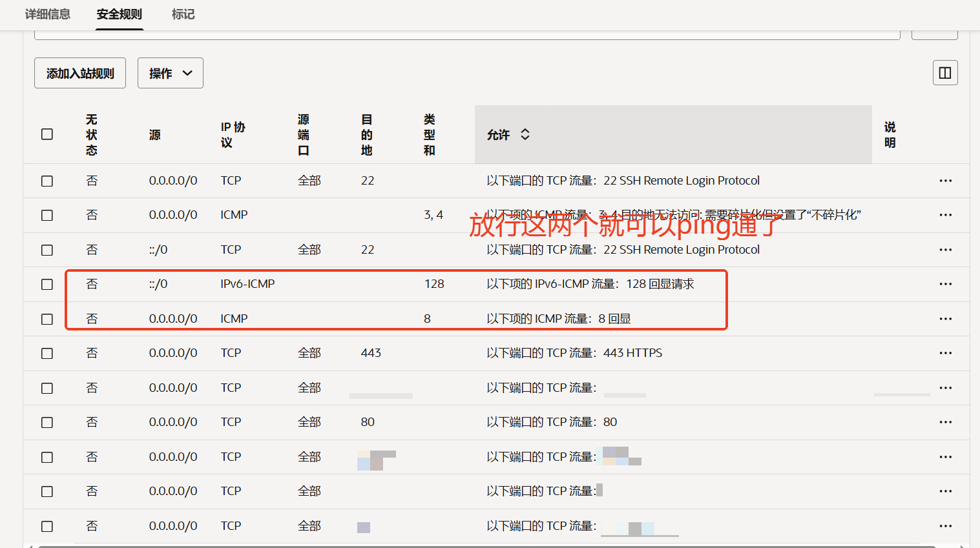
Task: Check the box for IPv6-ICMP 128 rule
Action: point(47,285)
